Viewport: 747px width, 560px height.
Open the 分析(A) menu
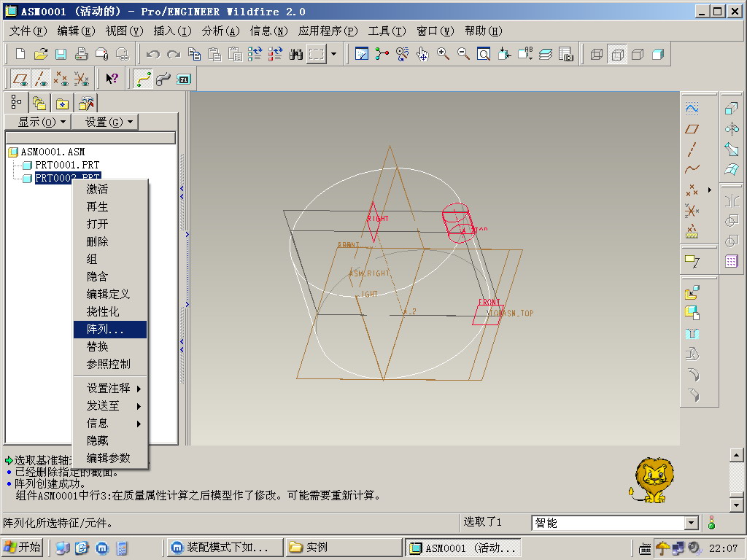pyautogui.click(x=220, y=31)
